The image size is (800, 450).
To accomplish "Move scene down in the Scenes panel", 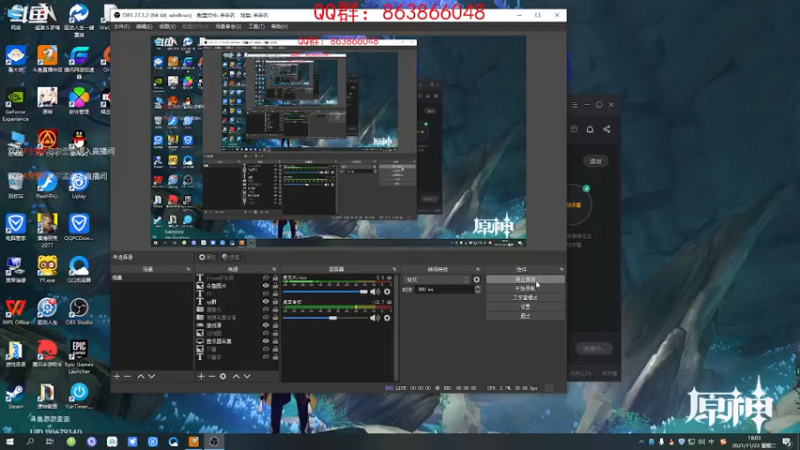I will (152, 376).
